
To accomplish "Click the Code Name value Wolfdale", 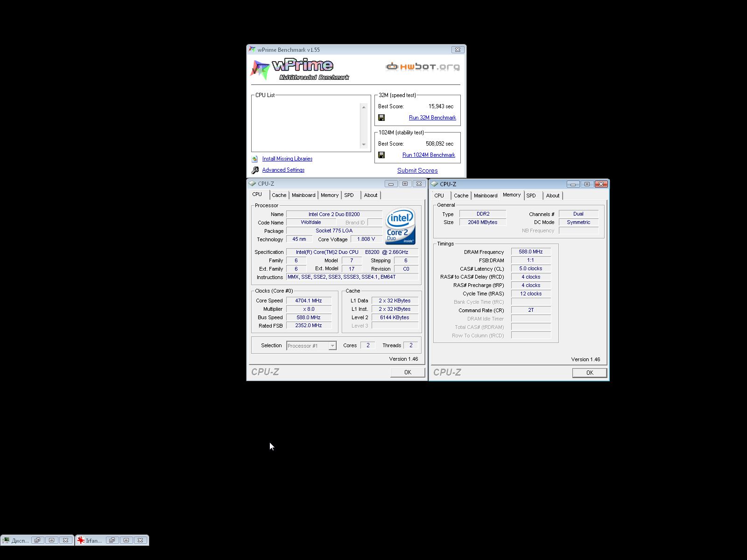I will coord(311,222).
